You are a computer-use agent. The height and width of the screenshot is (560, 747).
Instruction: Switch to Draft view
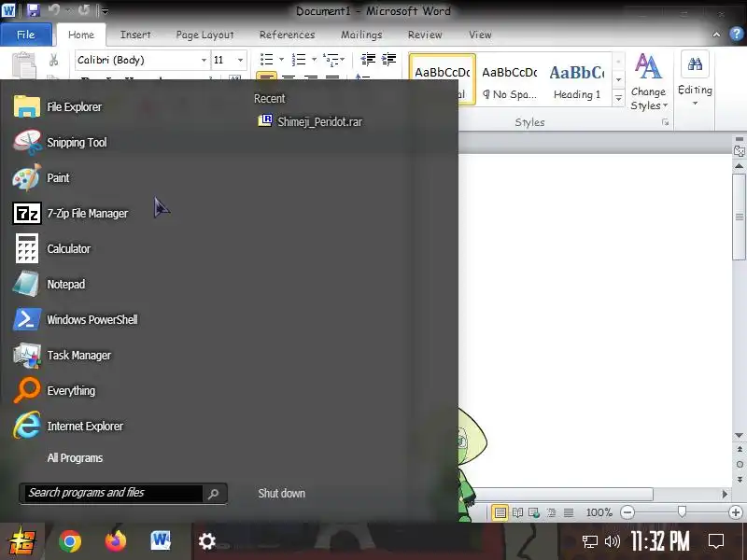coord(569,512)
